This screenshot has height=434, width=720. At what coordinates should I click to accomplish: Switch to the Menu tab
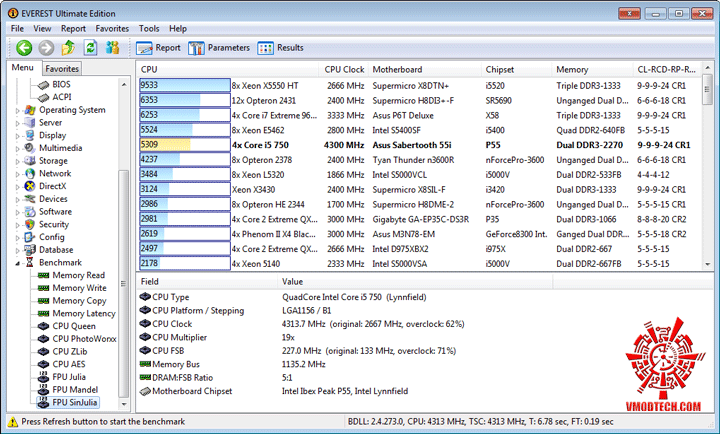tap(22, 68)
